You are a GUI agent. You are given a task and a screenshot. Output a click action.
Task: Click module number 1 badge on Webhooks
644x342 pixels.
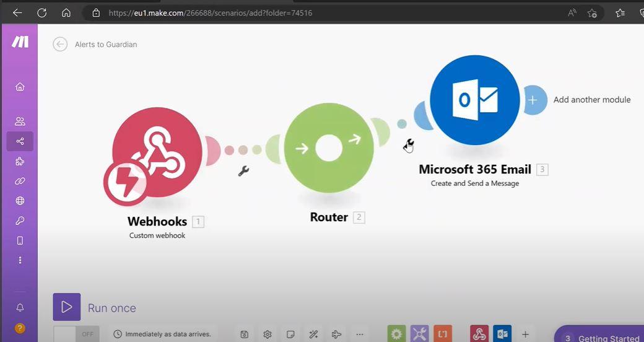(x=198, y=222)
